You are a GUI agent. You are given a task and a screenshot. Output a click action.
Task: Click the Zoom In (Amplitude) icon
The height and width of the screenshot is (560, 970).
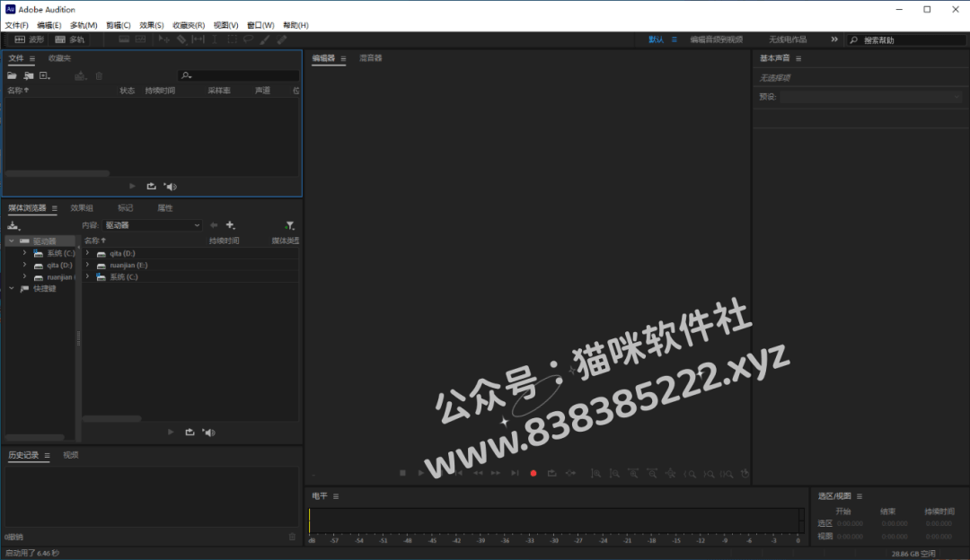pyautogui.click(x=595, y=474)
